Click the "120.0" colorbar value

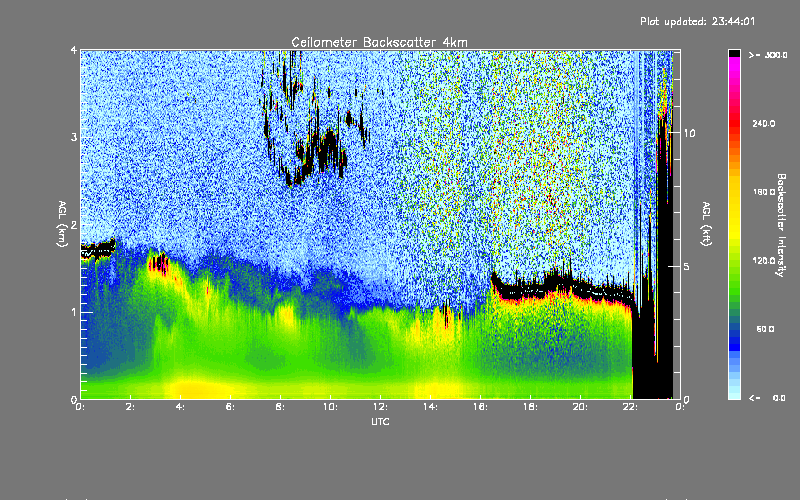point(764,261)
